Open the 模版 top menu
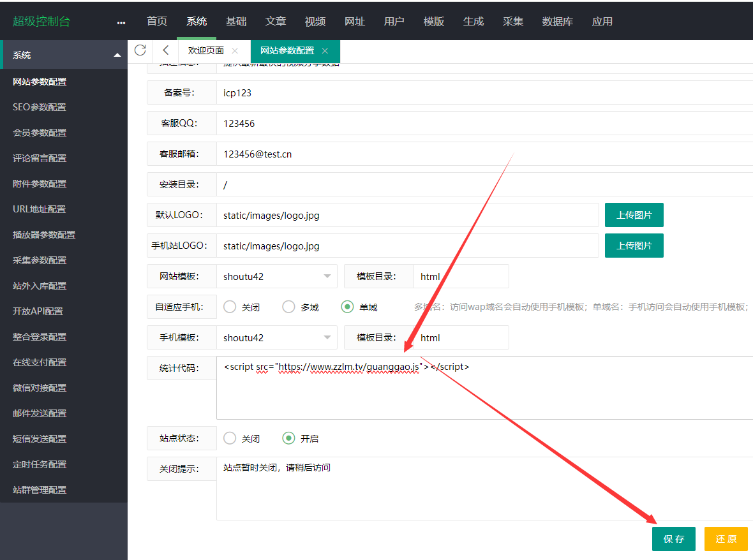The image size is (753, 560). tap(434, 22)
